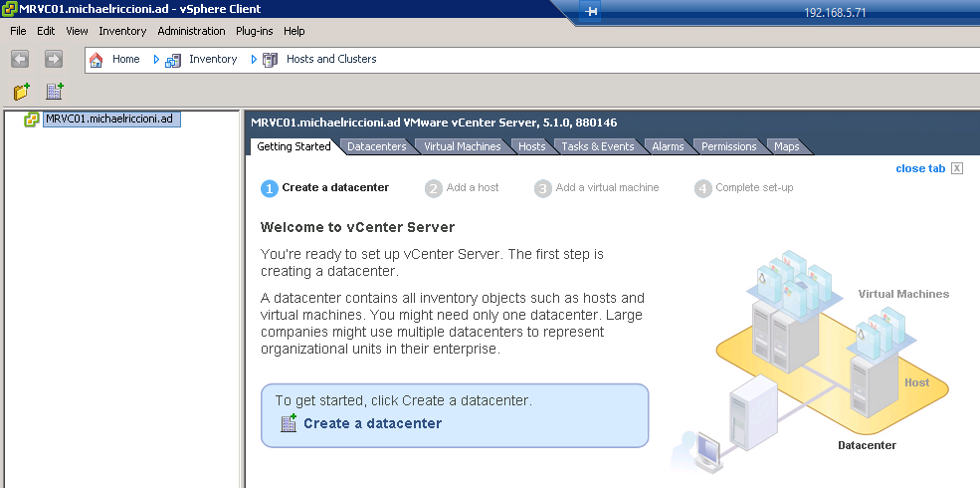Click the Inventory icon in breadcrumb

coord(173,60)
